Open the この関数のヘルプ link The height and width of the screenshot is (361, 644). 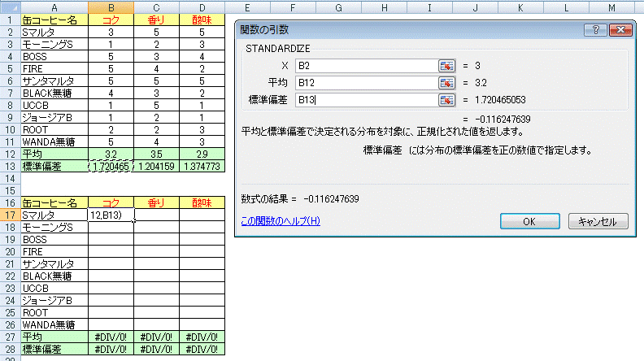(x=281, y=221)
